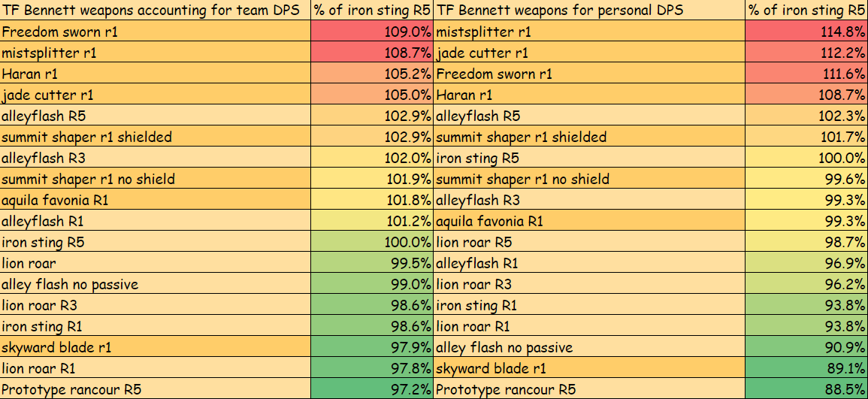Click the 96.9% alleyflash R1 cell
This screenshot has width=868, height=399.
pos(806,263)
